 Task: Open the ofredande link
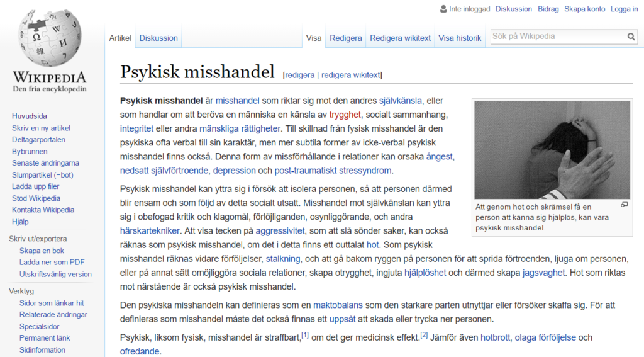(x=139, y=352)
